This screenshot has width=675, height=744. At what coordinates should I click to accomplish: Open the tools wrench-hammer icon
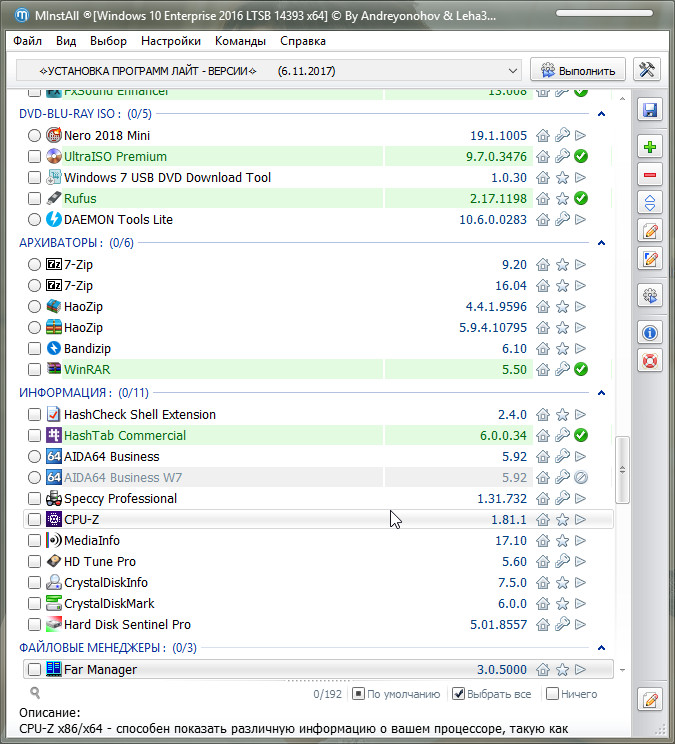coord(647,70)
